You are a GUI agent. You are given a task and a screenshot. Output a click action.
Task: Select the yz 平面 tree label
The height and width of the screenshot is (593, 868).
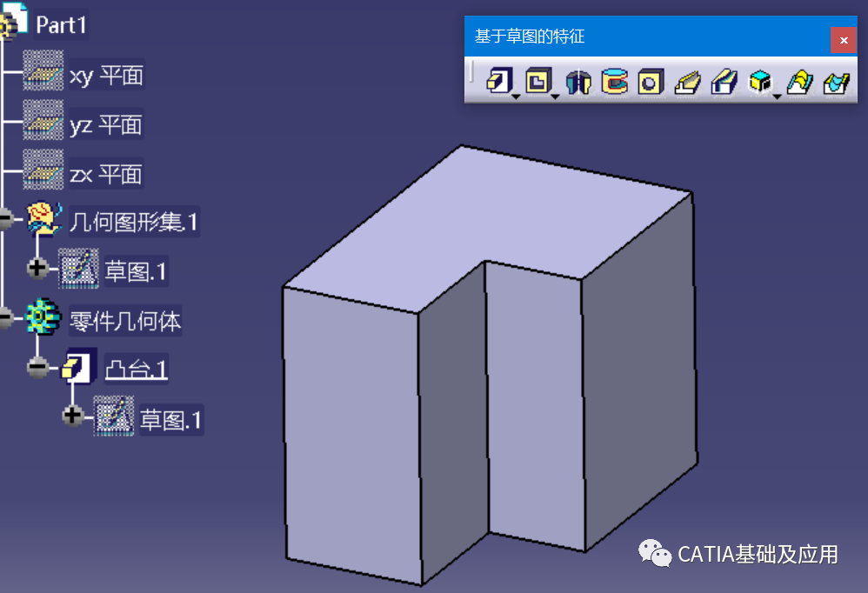click(x=106, y=124)
